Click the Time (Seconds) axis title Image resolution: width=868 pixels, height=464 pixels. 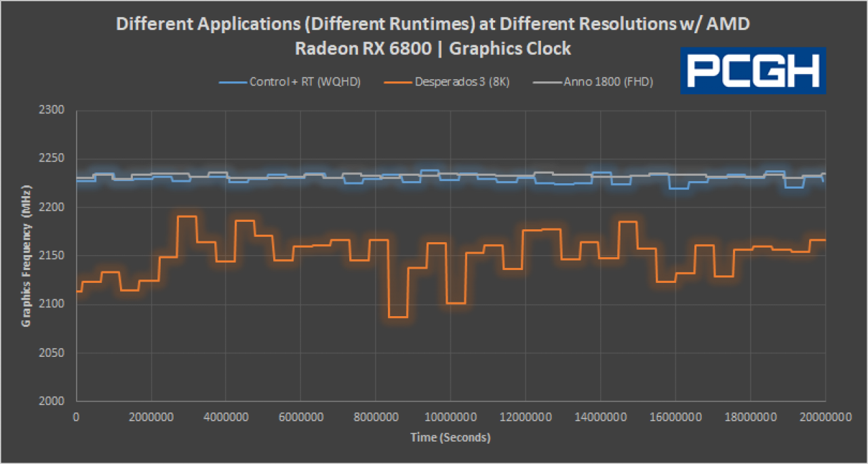450,438
